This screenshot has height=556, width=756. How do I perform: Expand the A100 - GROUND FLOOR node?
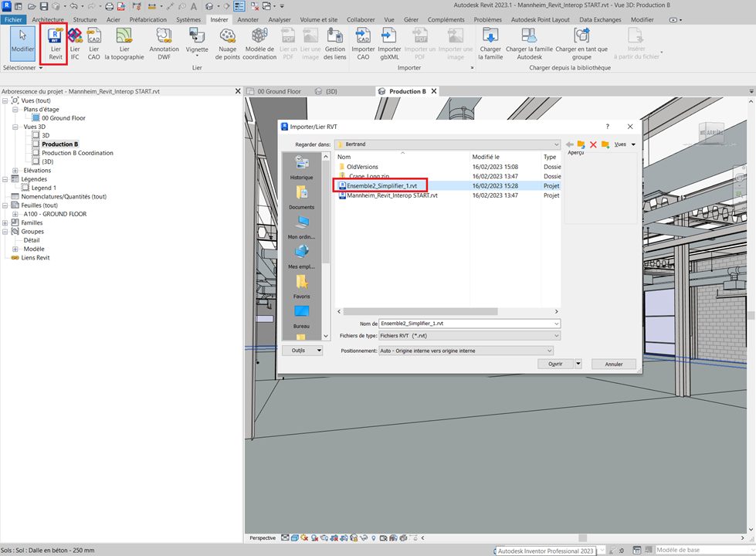(15, 214)
